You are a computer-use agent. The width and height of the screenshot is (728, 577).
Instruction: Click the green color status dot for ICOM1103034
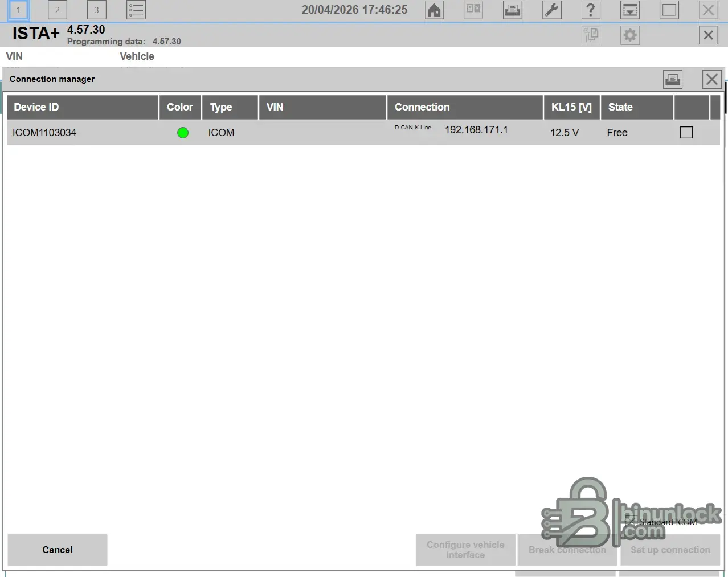coord(182,132)
